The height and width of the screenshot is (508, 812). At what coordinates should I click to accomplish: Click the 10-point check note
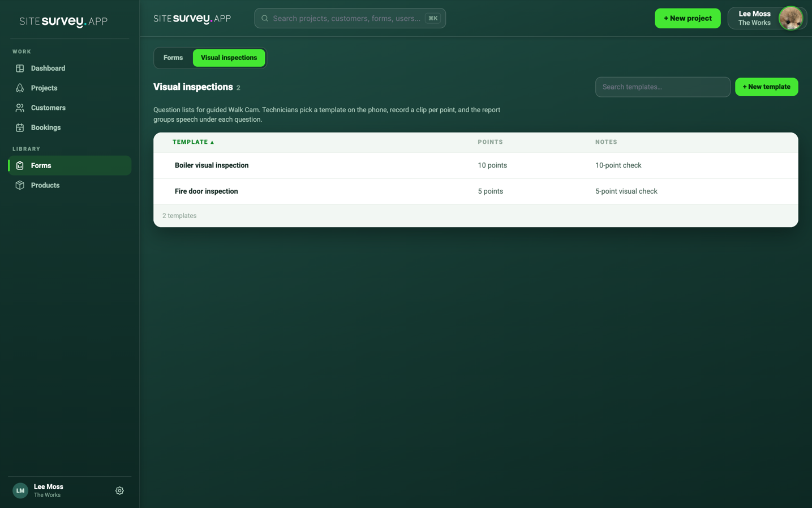point(618,165)
